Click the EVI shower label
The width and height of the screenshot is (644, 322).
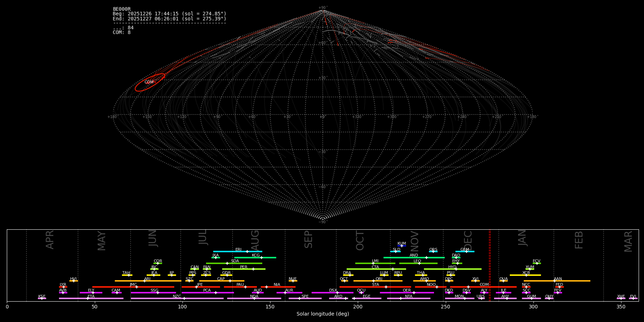pyautogui.click(x=633, y=296)
